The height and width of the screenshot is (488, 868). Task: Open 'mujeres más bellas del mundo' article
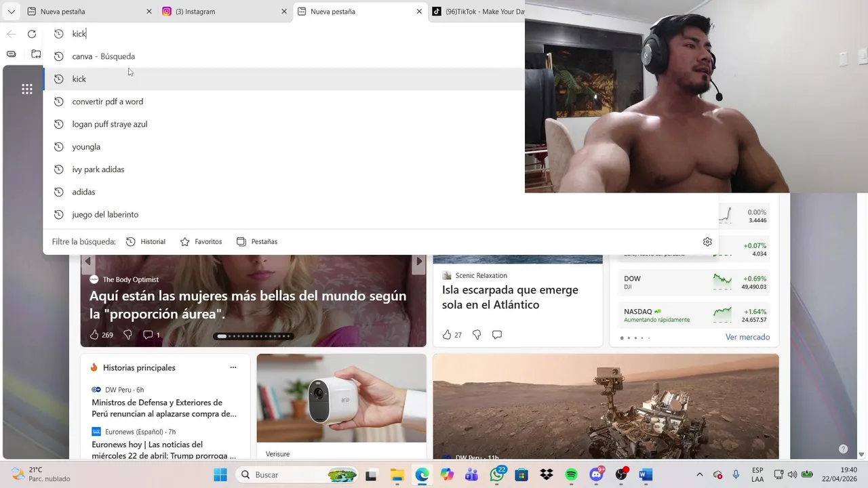pos(248,305)
